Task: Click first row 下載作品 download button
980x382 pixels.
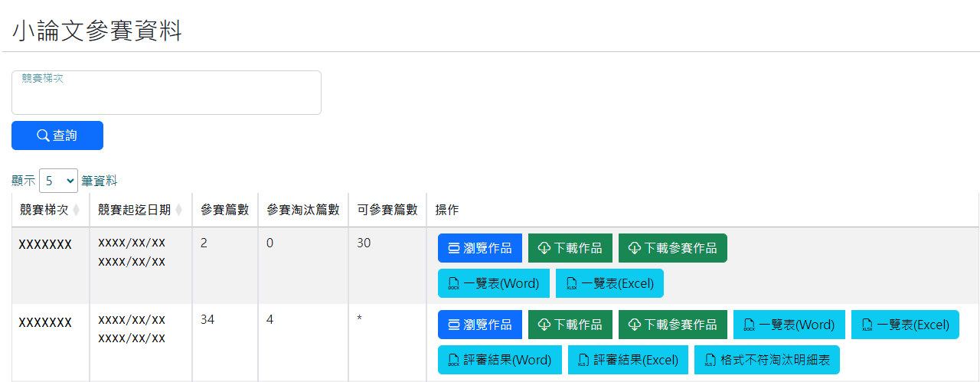Action: point(570,248)
